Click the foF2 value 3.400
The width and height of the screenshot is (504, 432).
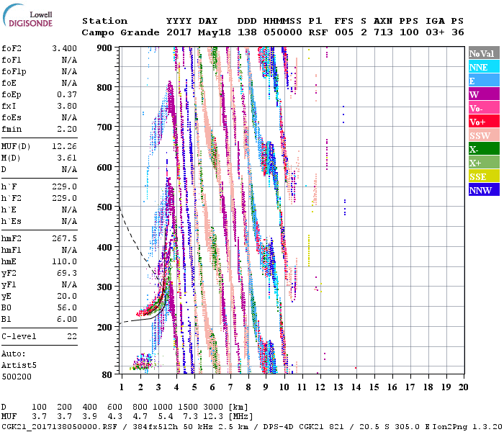64,48
